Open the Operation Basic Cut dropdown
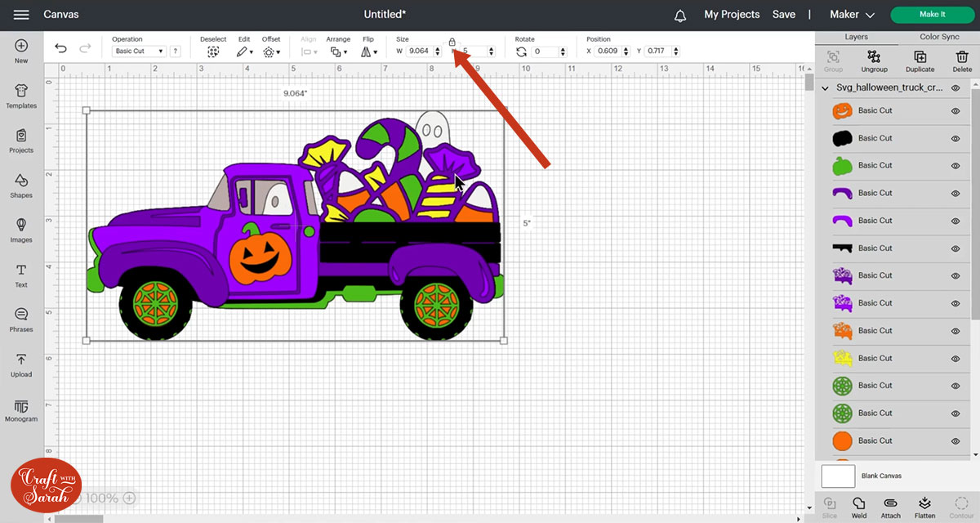Screen dimensions: 980x523 (138, 51)
